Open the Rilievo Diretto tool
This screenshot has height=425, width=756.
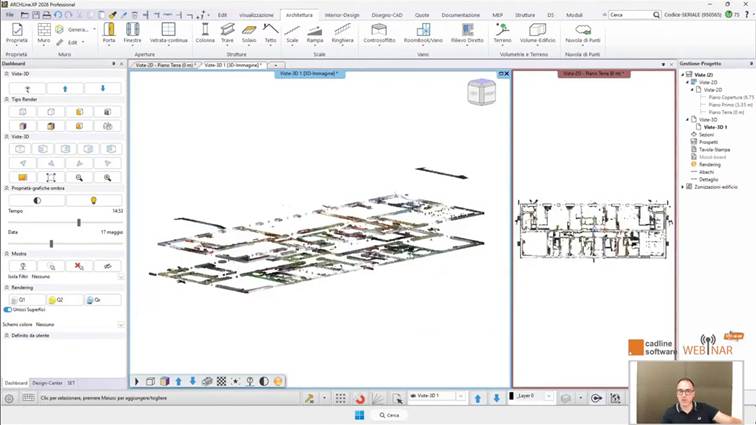pos(467,33)
